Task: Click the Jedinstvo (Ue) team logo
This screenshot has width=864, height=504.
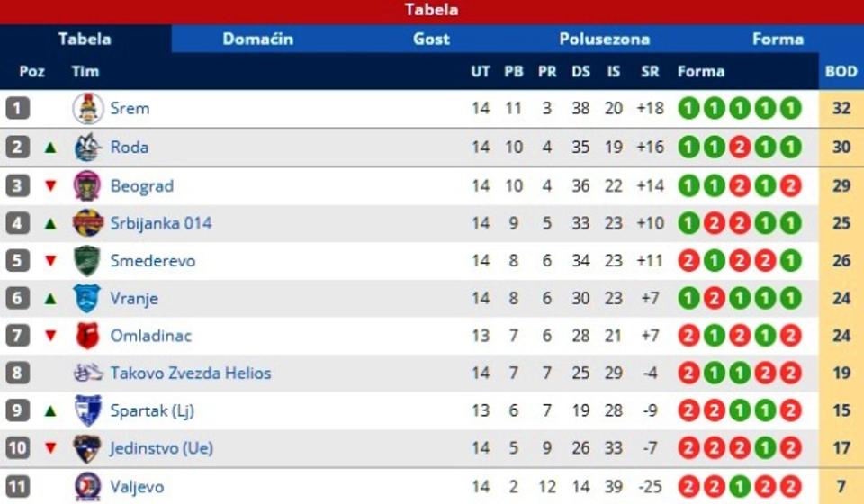Action: tap(87, 448)
